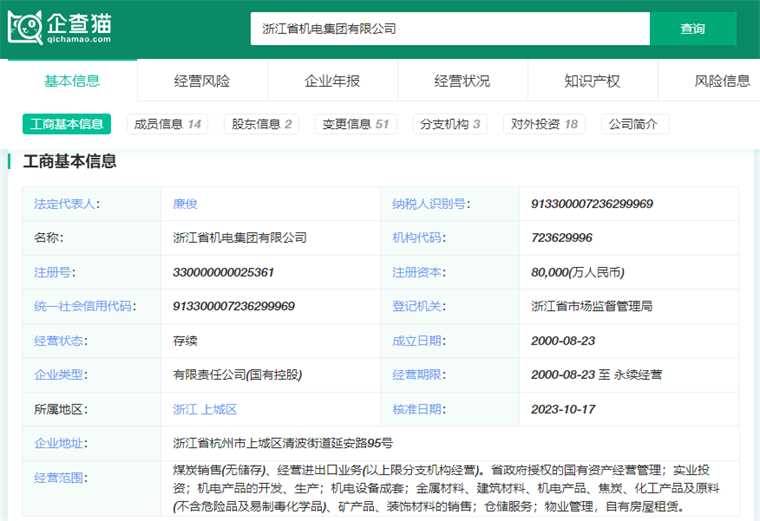This screenshot has height=521, width=760.
Task: Open the 企业年报 tab
Action: 332,80
